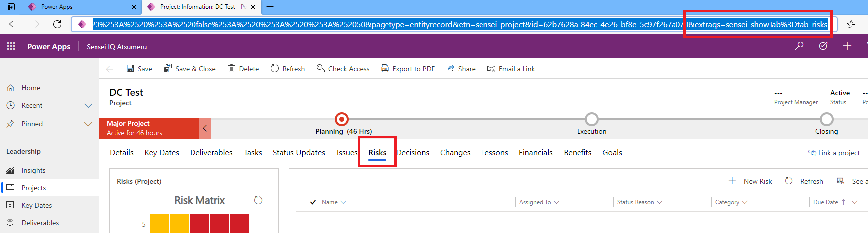Expand the Pinned section chevron

coord(88,124)
